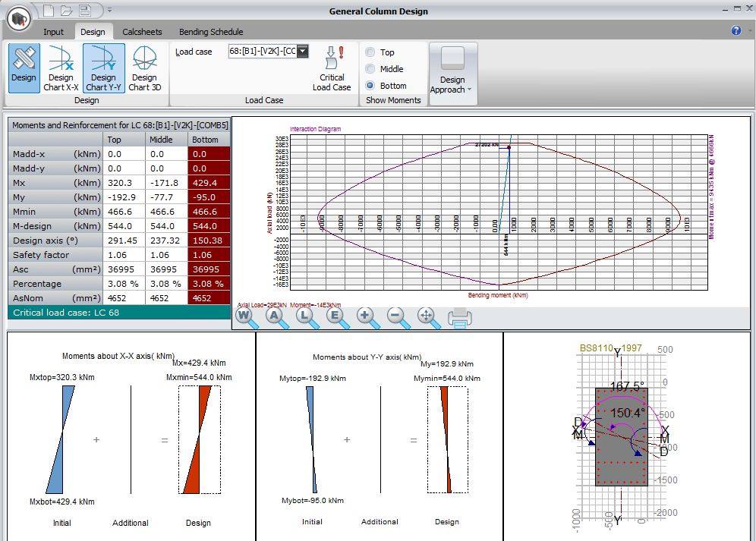Click the L magnifier zoom icon

pyautogui.click(x=307, y=318)
